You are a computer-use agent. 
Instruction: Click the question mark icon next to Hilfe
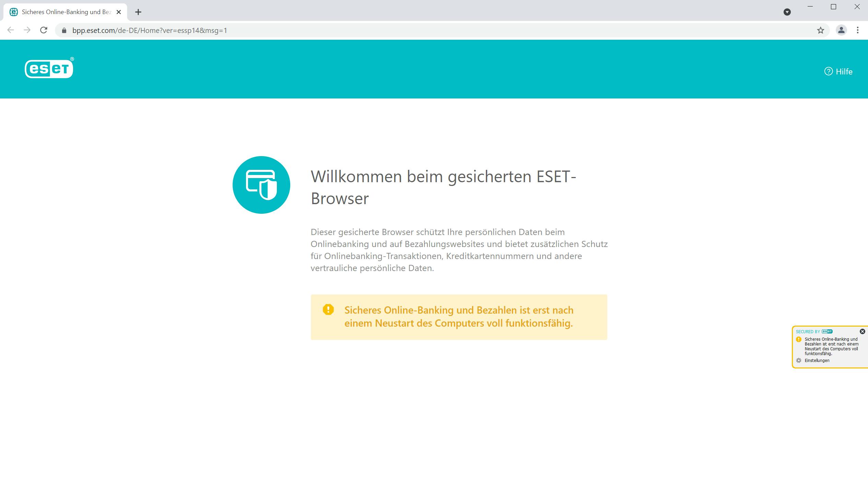pos(829,71)
